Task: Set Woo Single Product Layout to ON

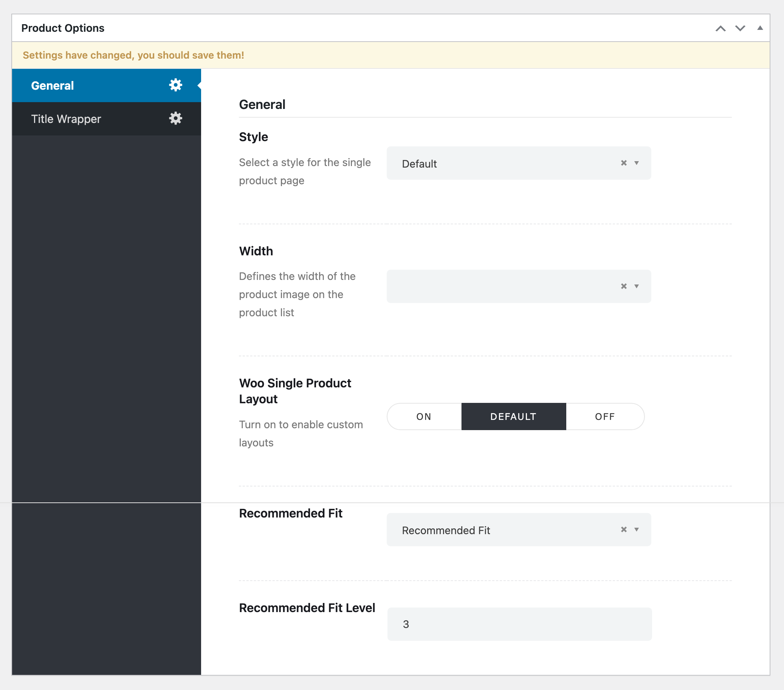Action: (x=424, y=416)
